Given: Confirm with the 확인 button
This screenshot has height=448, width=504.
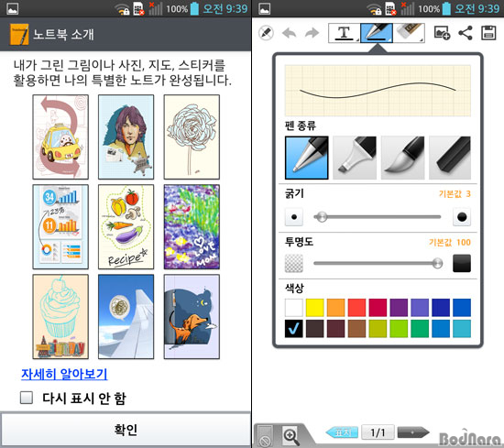Looking at the screenshot, I should point(126,430).
